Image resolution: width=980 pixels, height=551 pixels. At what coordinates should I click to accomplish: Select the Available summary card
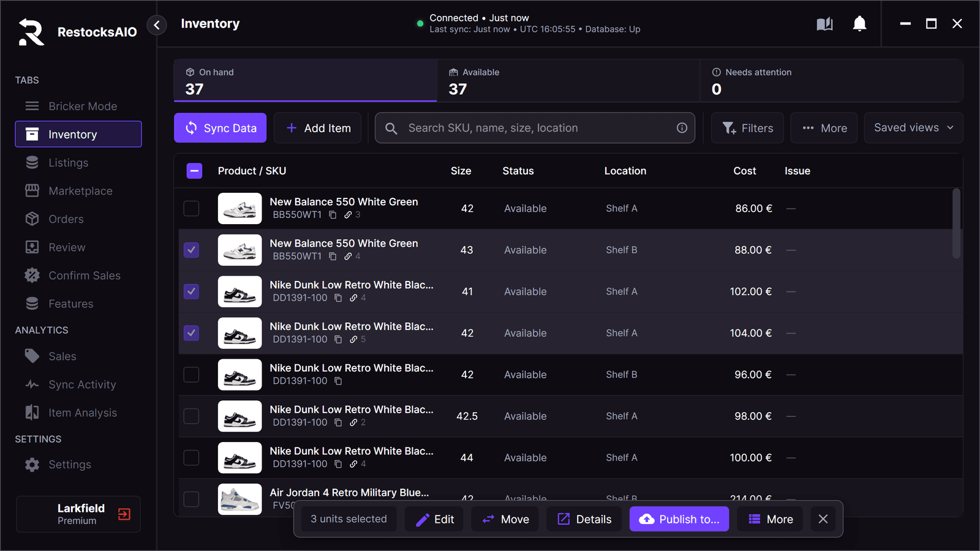click(x=568, y=81)
